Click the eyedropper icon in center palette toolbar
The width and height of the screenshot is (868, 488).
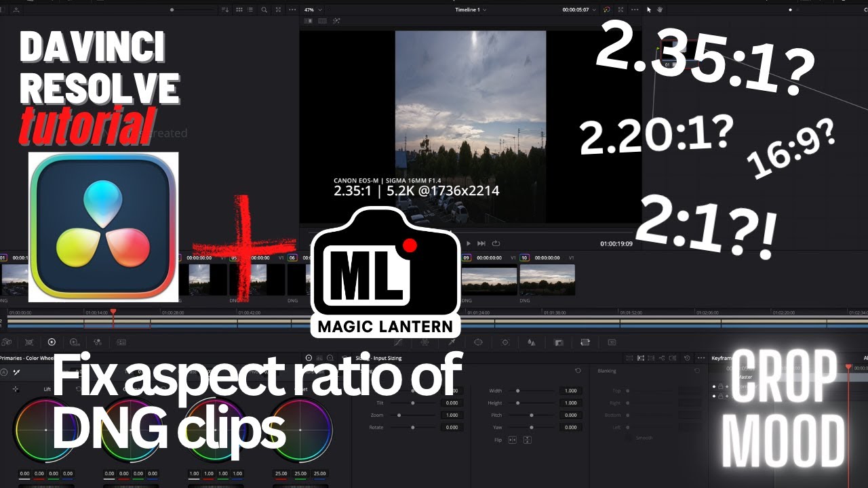coord(452,342)
